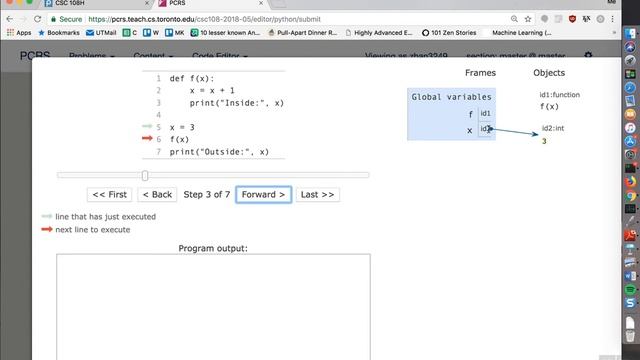The image size is (640, 360).
Task: Open iTunes from the dock
Action: [630, 128]
